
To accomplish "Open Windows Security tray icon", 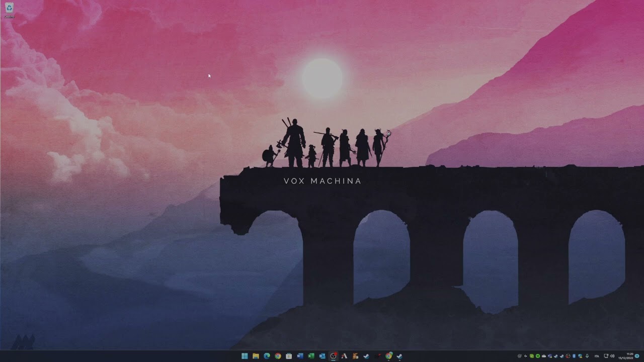I will coord(580,356).
